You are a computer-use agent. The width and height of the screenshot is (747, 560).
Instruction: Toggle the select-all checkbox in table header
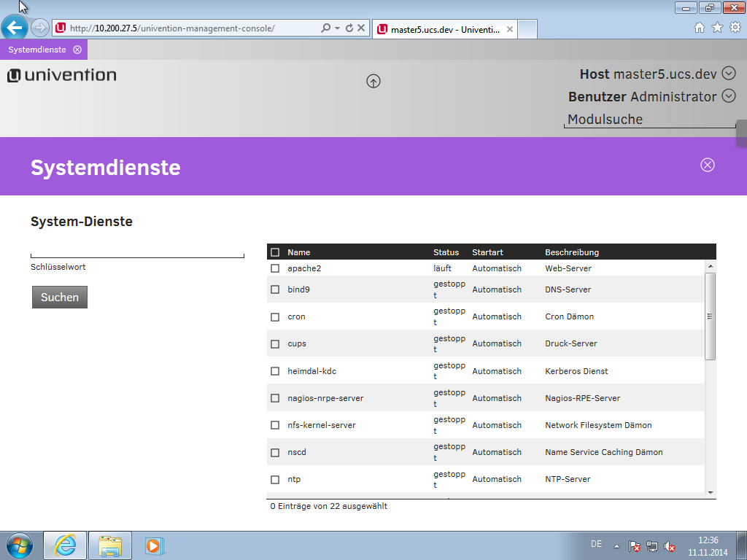tap(275, 252)
